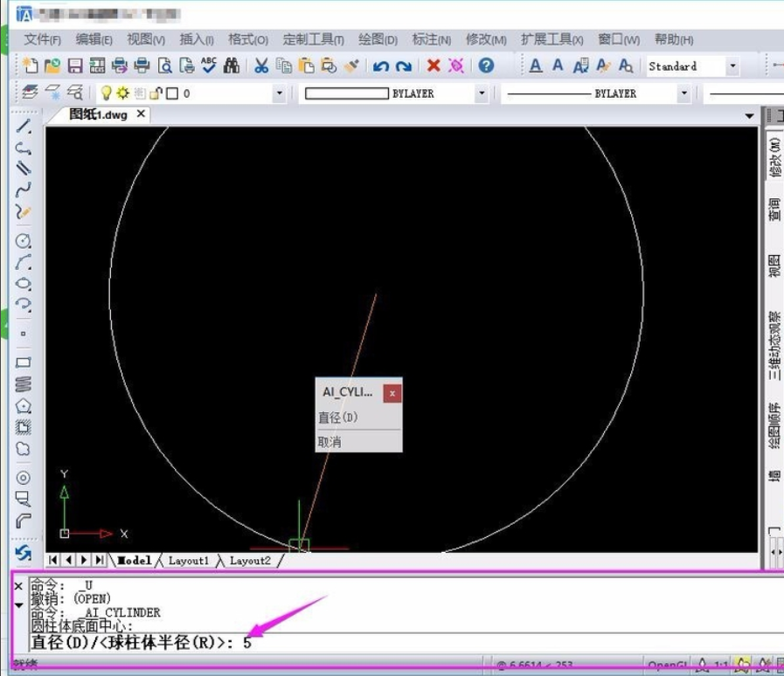
Task: Select the Circle drawing tool
Action: pyautogui.click(x=23, y=241)
